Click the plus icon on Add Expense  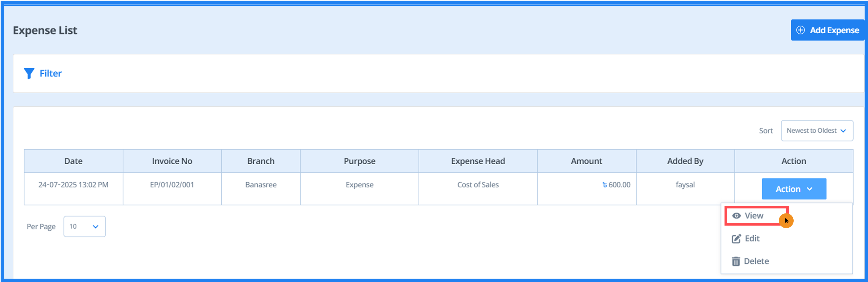pyautogui.click(x=801, y=30)
